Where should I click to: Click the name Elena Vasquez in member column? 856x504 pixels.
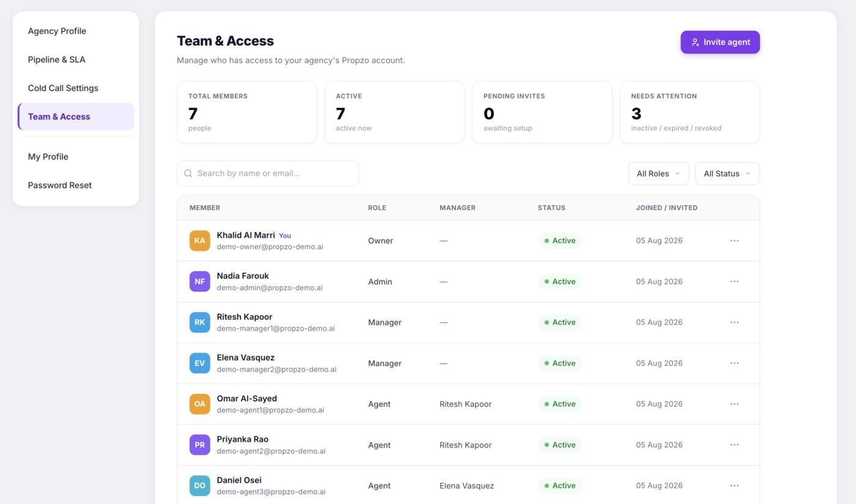point(246,358)
